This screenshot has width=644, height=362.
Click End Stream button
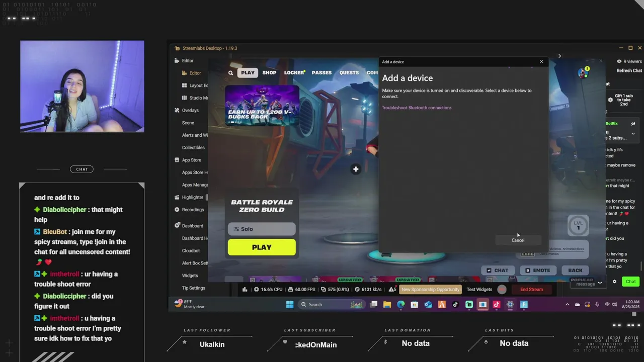pyautogui.click(x=531, y=289)
